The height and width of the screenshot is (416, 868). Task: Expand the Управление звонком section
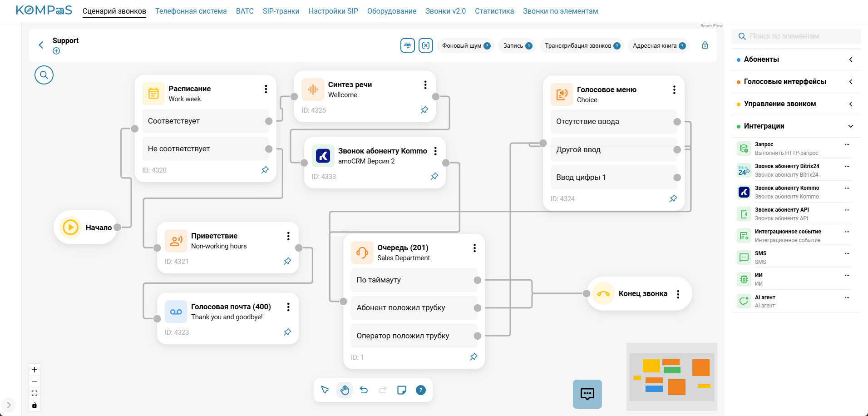tap(851, 104)
